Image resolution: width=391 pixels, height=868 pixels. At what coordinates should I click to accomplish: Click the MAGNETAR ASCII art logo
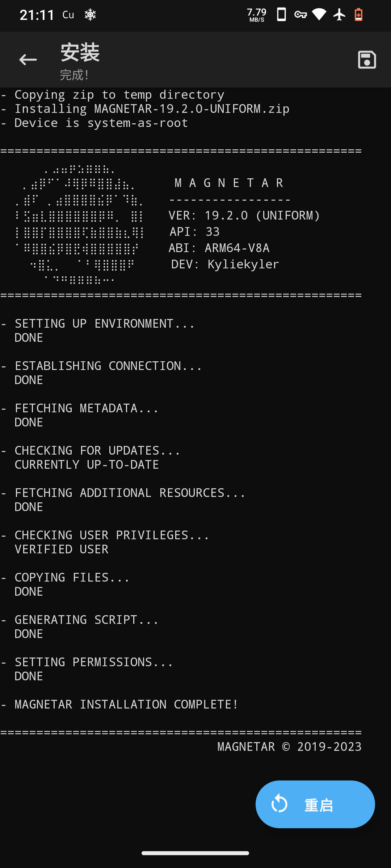coord(80,224)
